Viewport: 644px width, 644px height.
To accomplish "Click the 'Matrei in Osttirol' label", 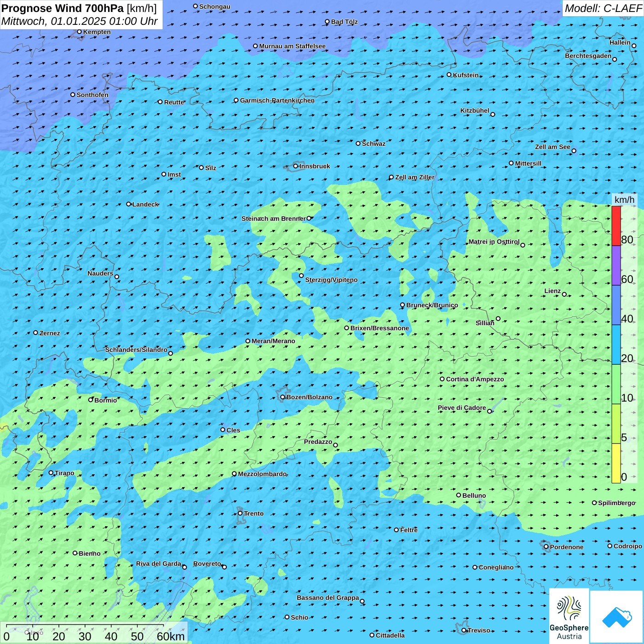I will pos(494,241).
